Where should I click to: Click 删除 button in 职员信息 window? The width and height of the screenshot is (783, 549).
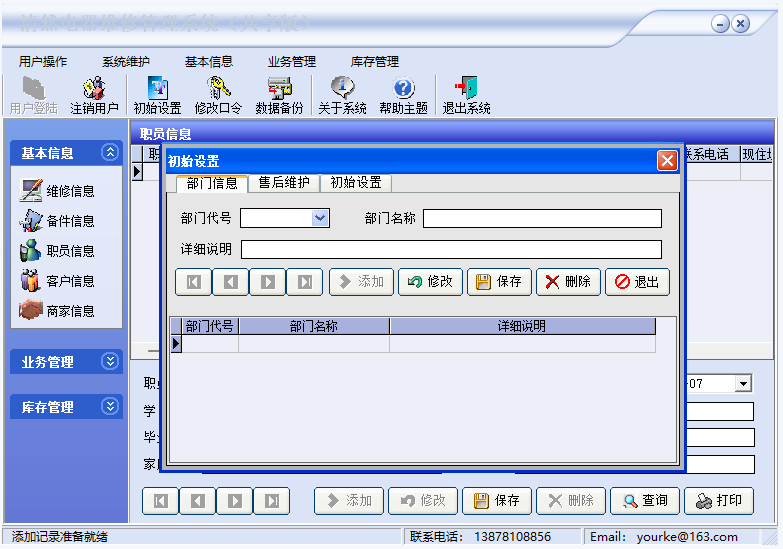coord(571,501)
